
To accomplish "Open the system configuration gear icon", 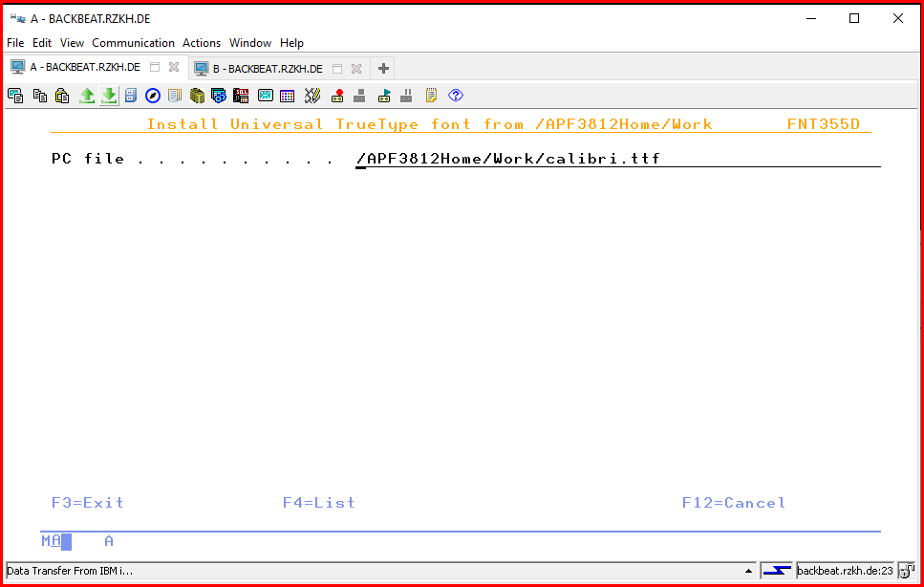I will [219, 96].
